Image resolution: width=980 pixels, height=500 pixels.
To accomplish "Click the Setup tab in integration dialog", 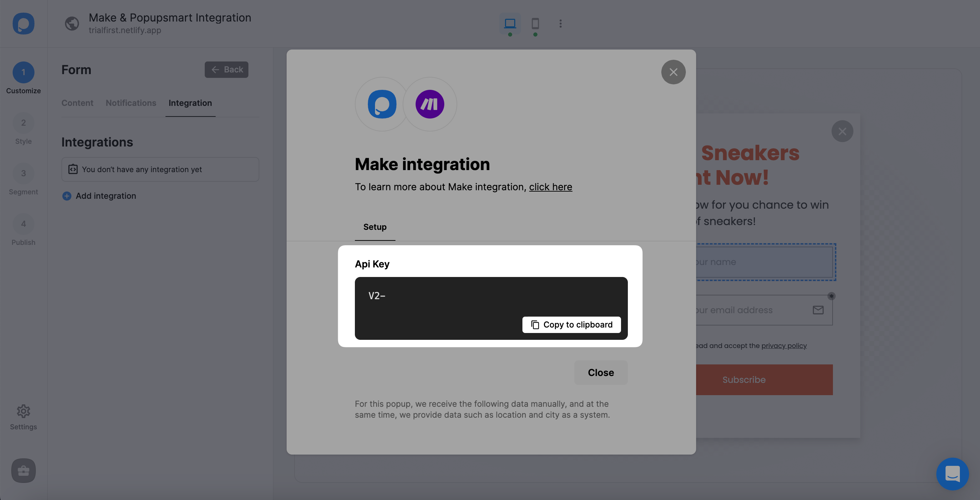I will pyautogui.click(x=375, y=226).
